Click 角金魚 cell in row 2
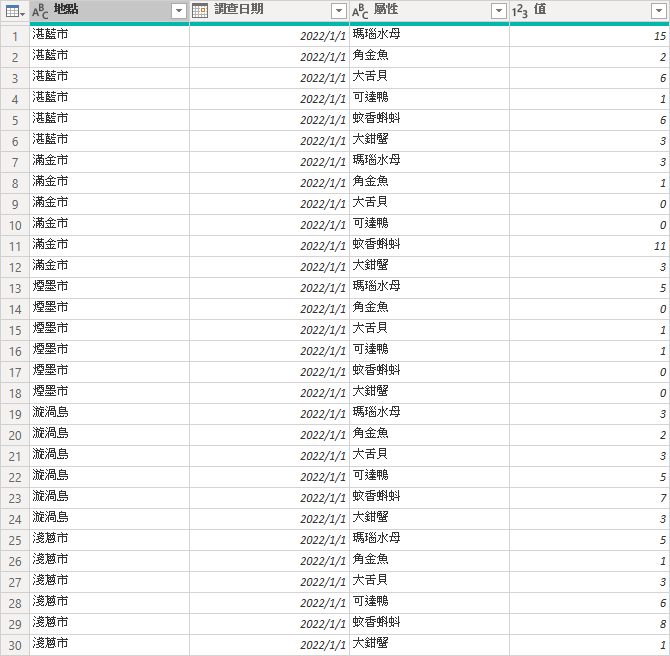 [429, 57]
